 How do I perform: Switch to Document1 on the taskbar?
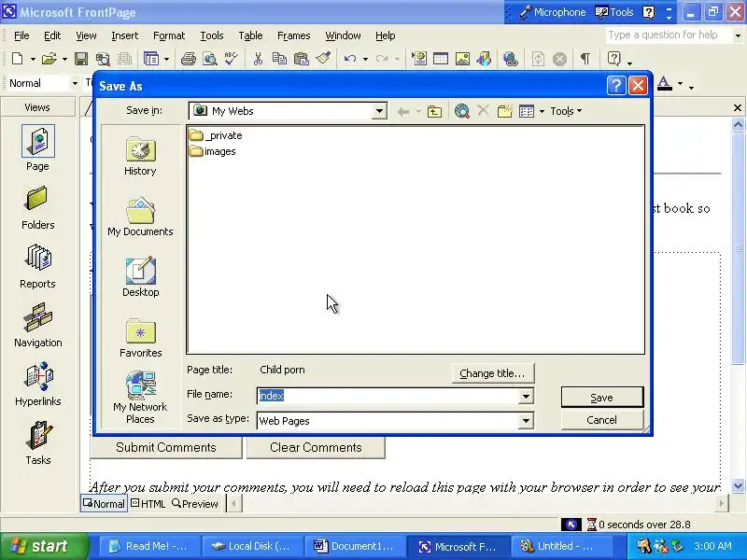coord(354,546)
